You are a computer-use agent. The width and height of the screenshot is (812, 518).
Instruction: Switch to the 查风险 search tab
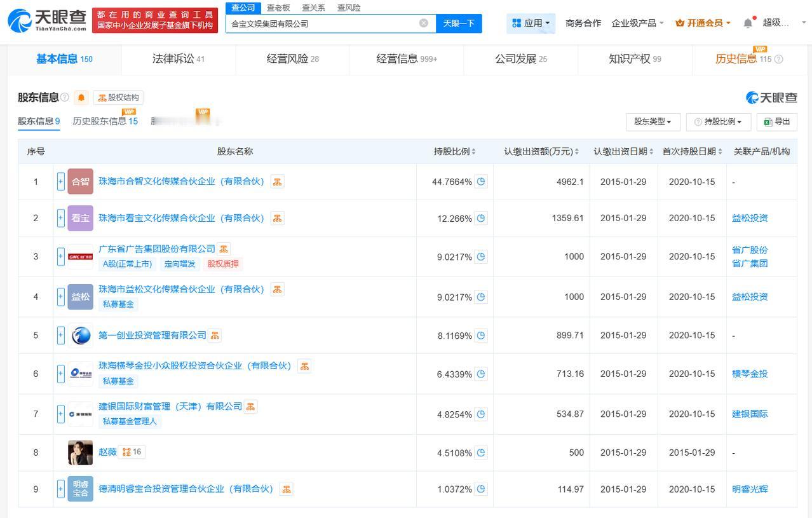[349, 8]
